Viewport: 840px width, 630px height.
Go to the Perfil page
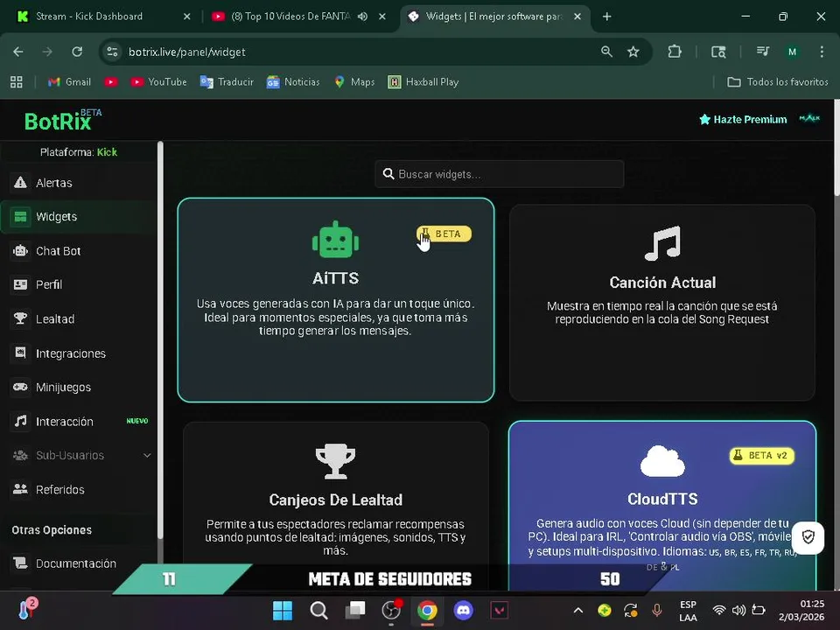[78, 284]
